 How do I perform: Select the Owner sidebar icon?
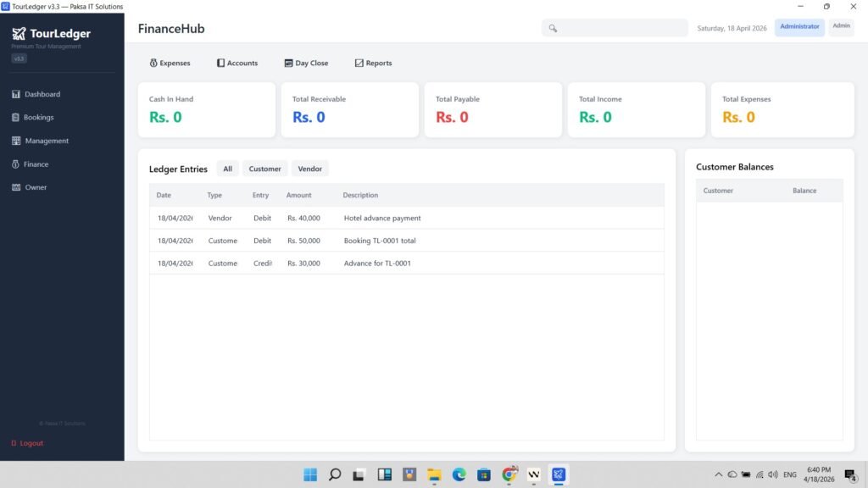[x=35, y=187]
